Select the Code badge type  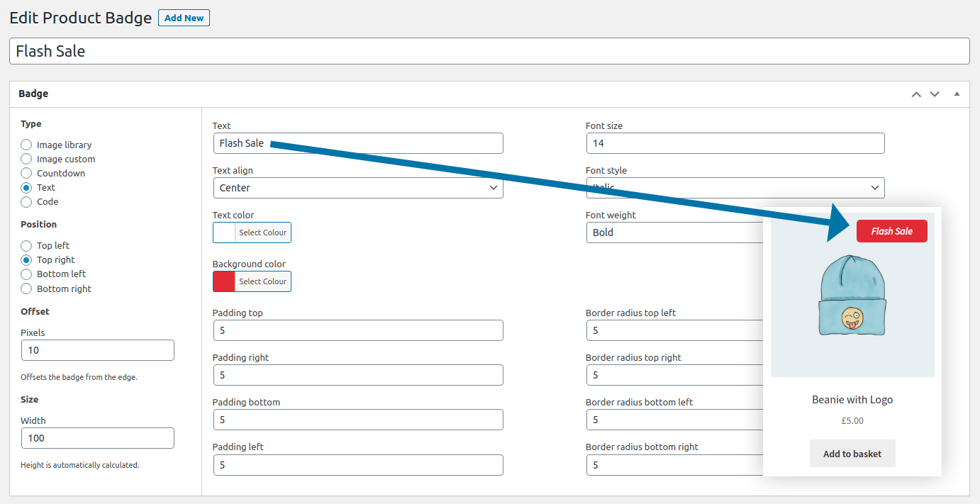pos(26,202)
